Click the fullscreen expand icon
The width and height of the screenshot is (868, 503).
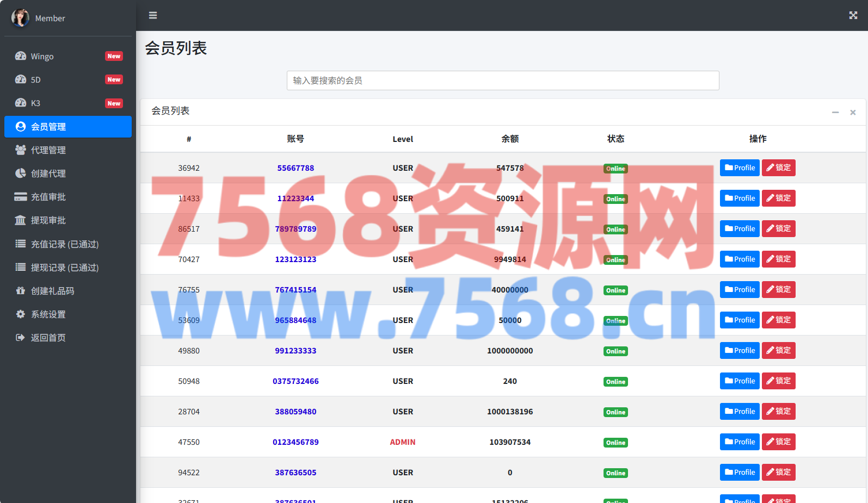click(x=853, y=15)
